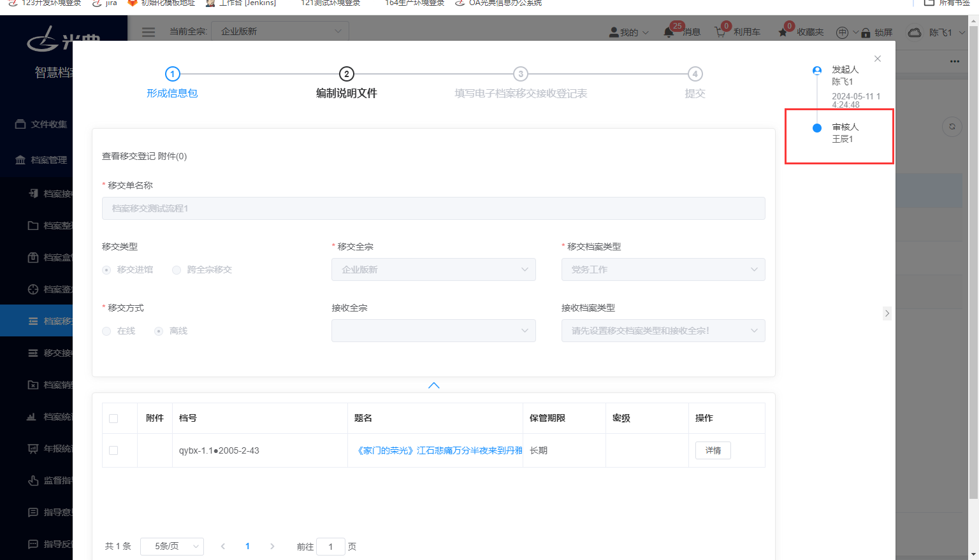Viewport: 979px width, 560px height.
Task: Click the 移交接 sidebar icon
Action: click(x=33, y=353)
